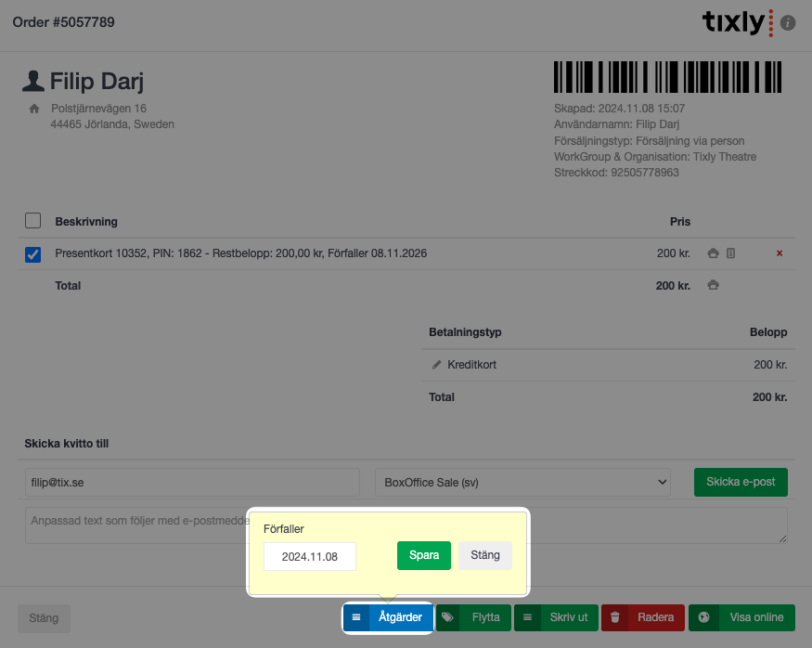Click the printer icon in the Presentkort row
Screen dimensions: 812x648
[x=713, y=253]
